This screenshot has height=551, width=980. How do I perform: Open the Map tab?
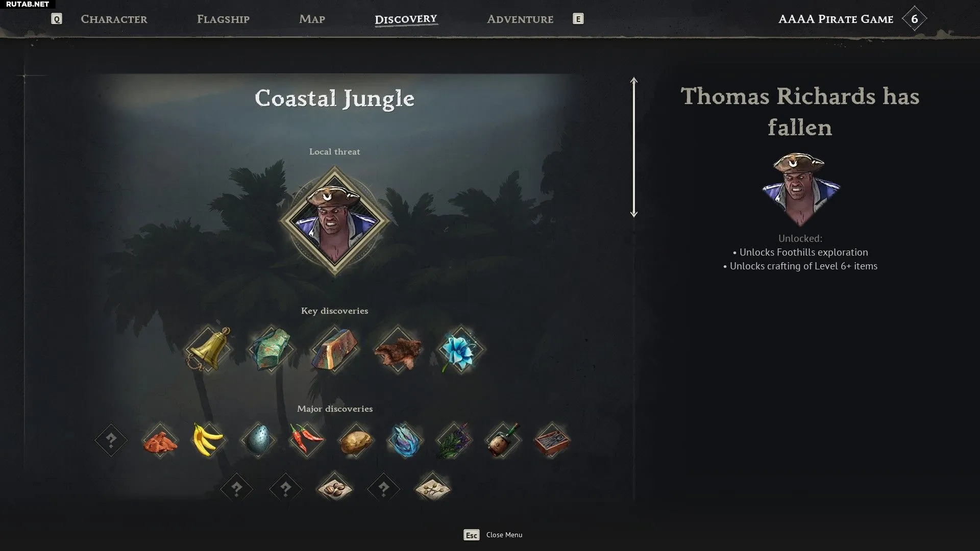click(x=312, y=19)
